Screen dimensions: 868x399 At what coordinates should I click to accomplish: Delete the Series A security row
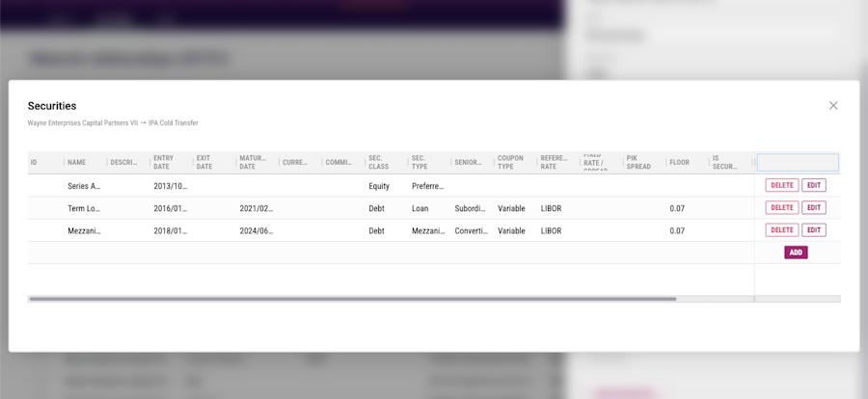[x=782, y=185]
